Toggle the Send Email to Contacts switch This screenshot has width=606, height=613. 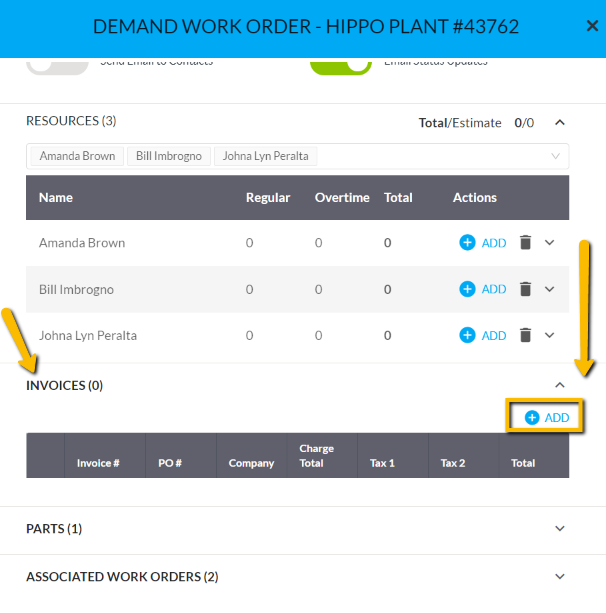57,66
